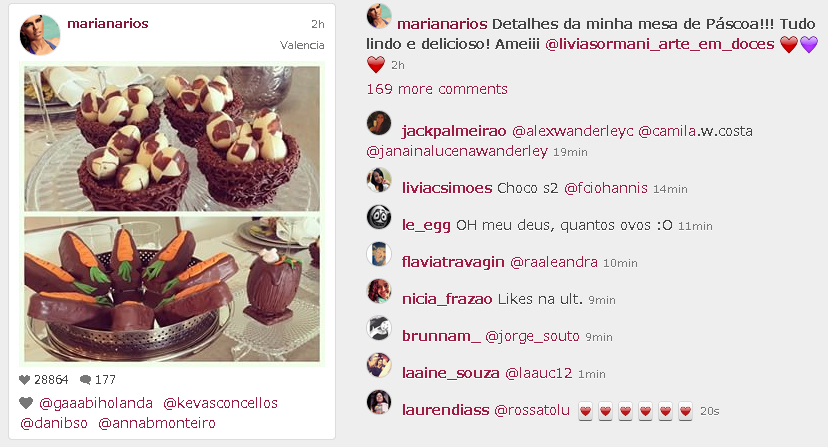Open the Easter sweets photo

[x=172, y=213]
